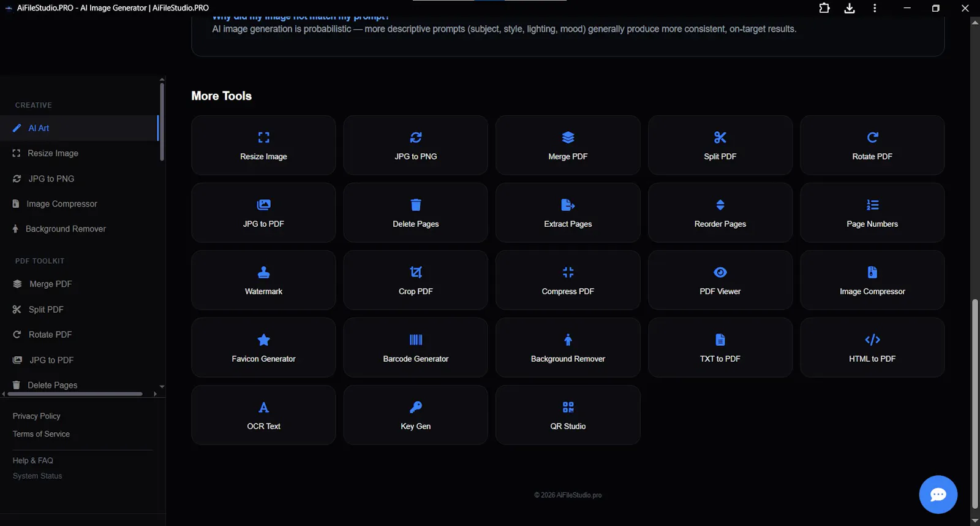980x526 pixels.
Task: Click the sidebar scroll-down arrow
Action: pyautogui.click(x=162, y=387)
